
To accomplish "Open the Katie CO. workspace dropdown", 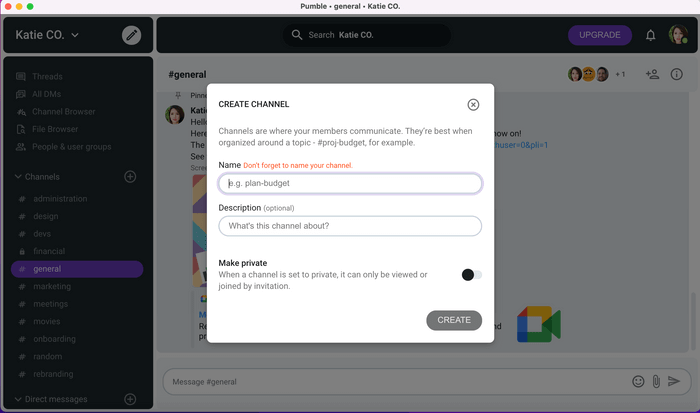I will click(x=47, y=35).
